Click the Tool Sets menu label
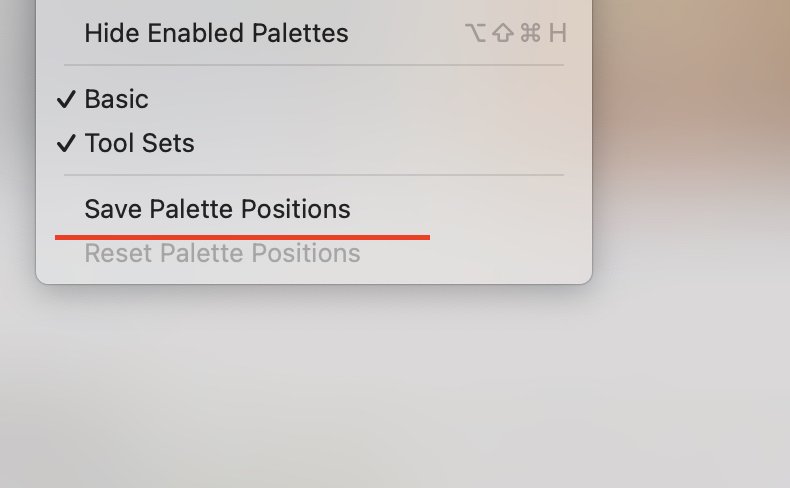This screenshot has height=488, width=790. point(139,144)
